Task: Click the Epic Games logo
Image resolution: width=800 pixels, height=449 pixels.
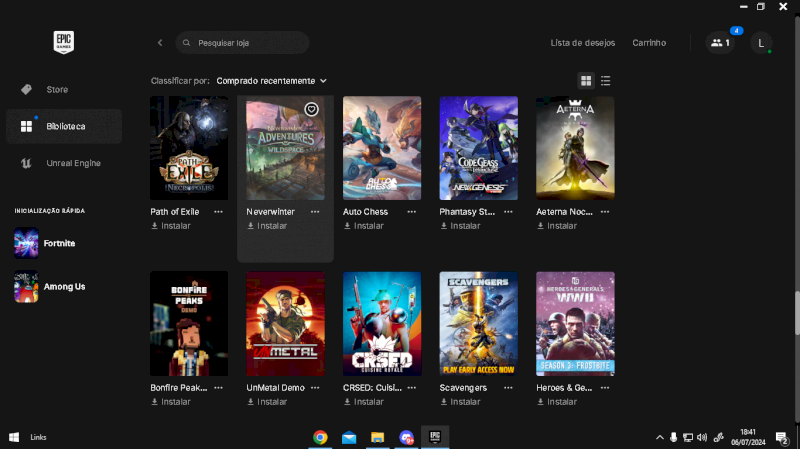Action: (x=64, y=42)
